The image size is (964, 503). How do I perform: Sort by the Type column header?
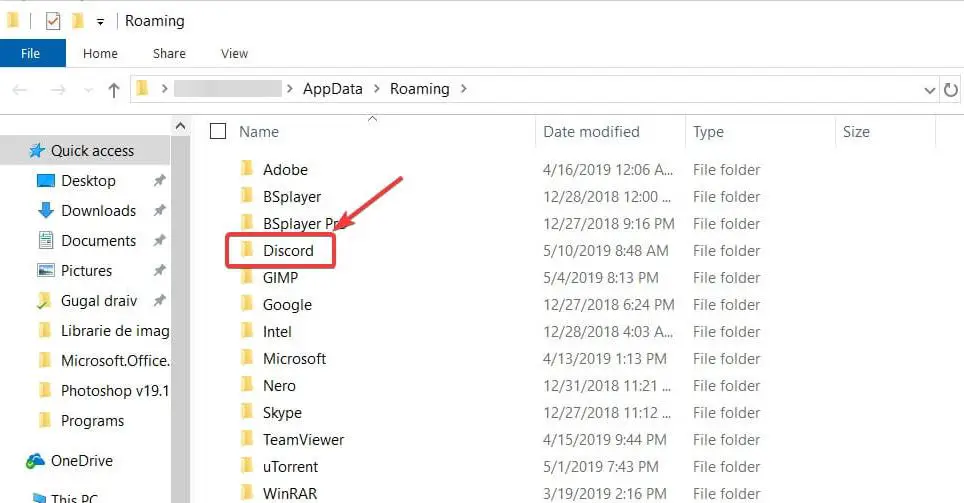(x=708, y=132)
